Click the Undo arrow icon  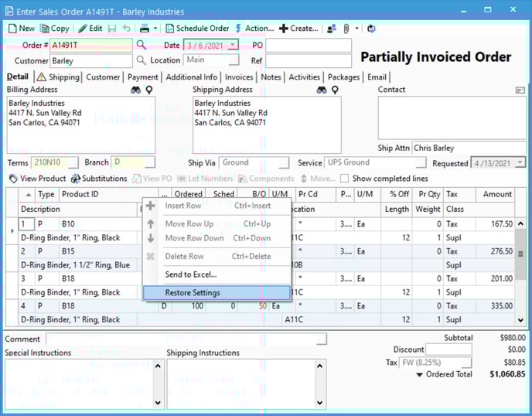tap(127, 29)
